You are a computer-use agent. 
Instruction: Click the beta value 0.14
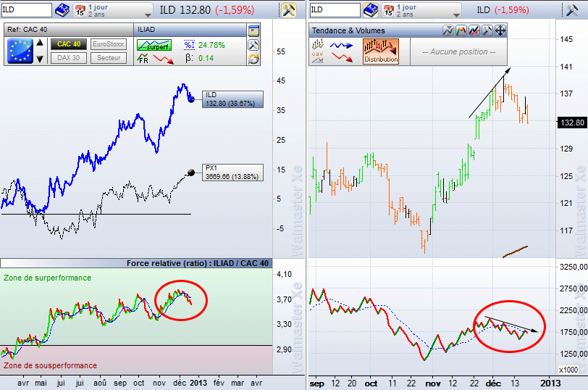coord(206,58)
